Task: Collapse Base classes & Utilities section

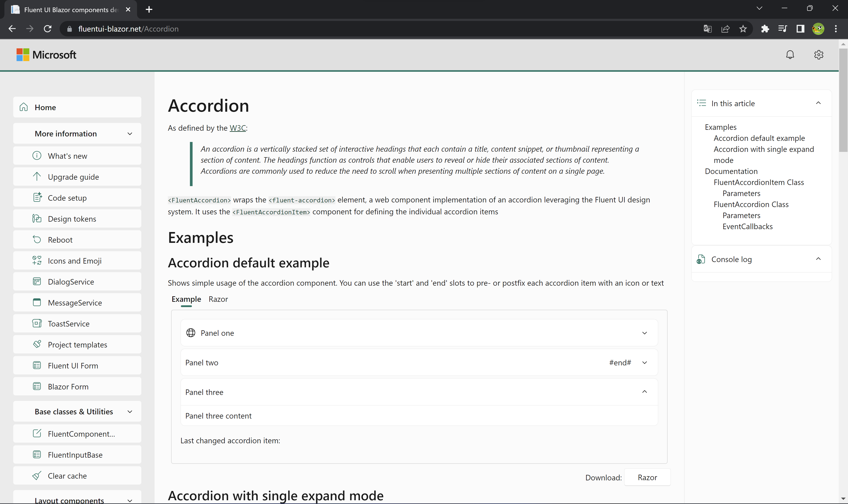Action: click(x=130, y=412)
